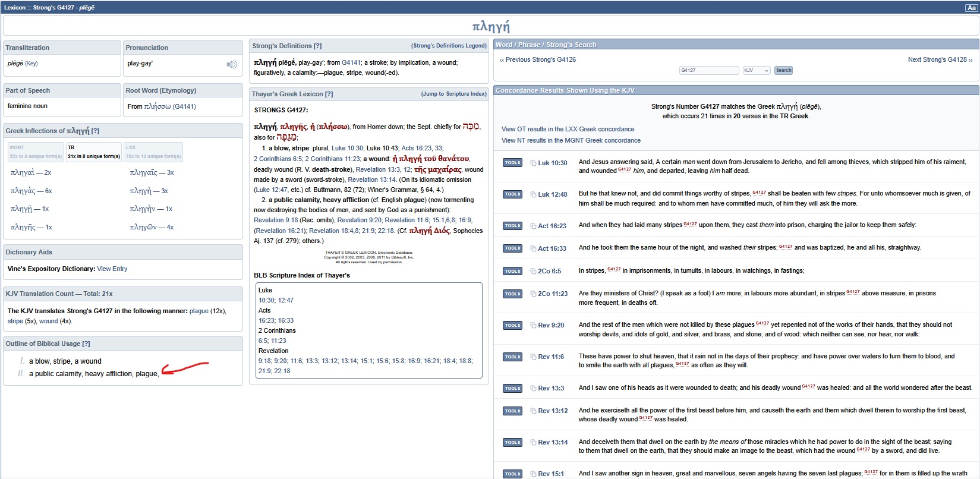Click the copy icon beside Rev 13:14

click(x=533, y=442)
